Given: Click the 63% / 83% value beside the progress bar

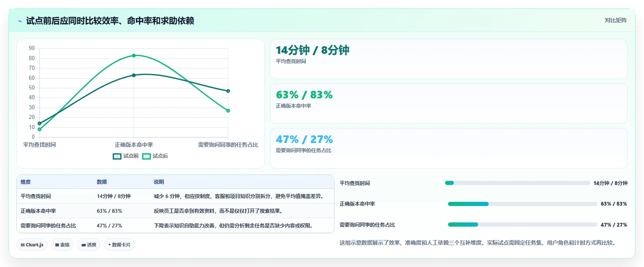Looking at the screenshot, I should [x=614, y=204].
